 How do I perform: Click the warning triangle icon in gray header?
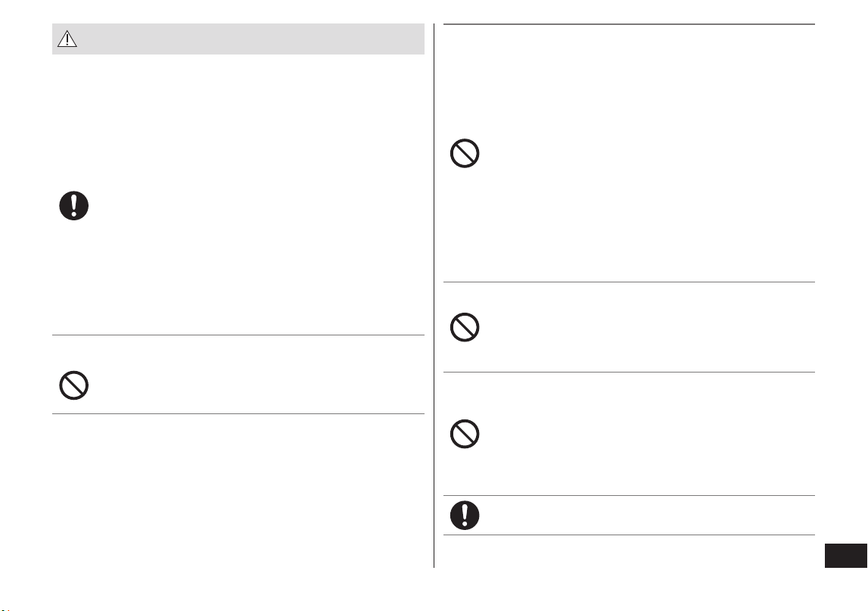[x=67, y=39]
